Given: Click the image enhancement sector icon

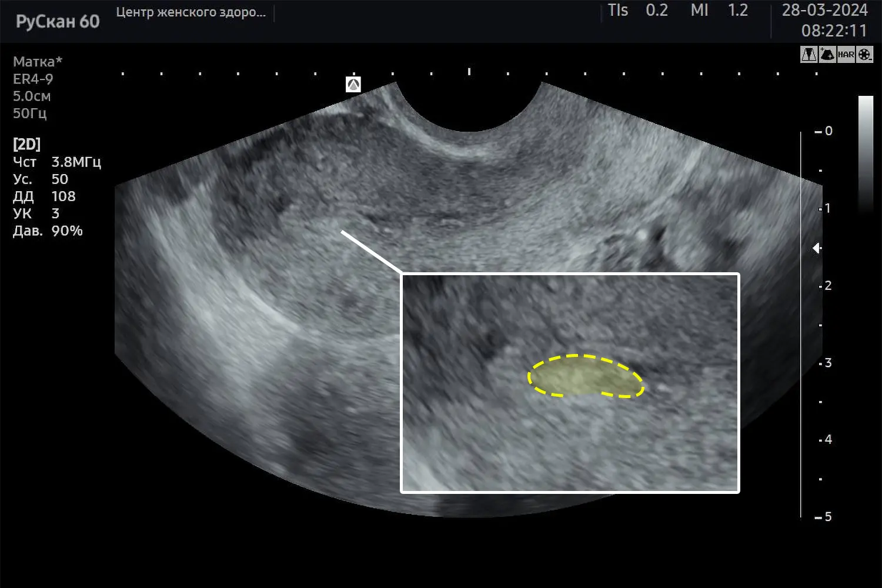Looking at the screenshot, I should coord(827,55).
